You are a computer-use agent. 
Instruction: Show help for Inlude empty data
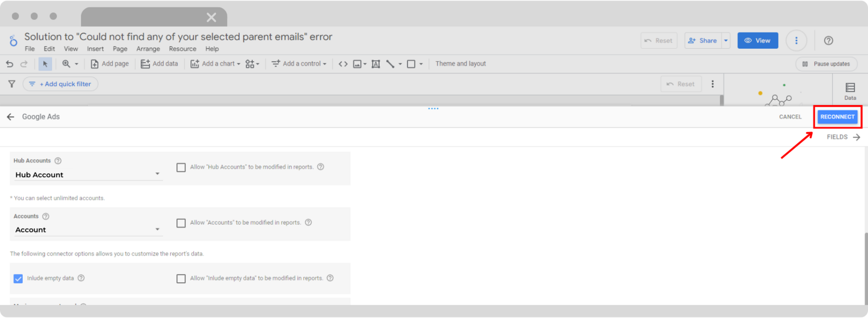(81, 278)
